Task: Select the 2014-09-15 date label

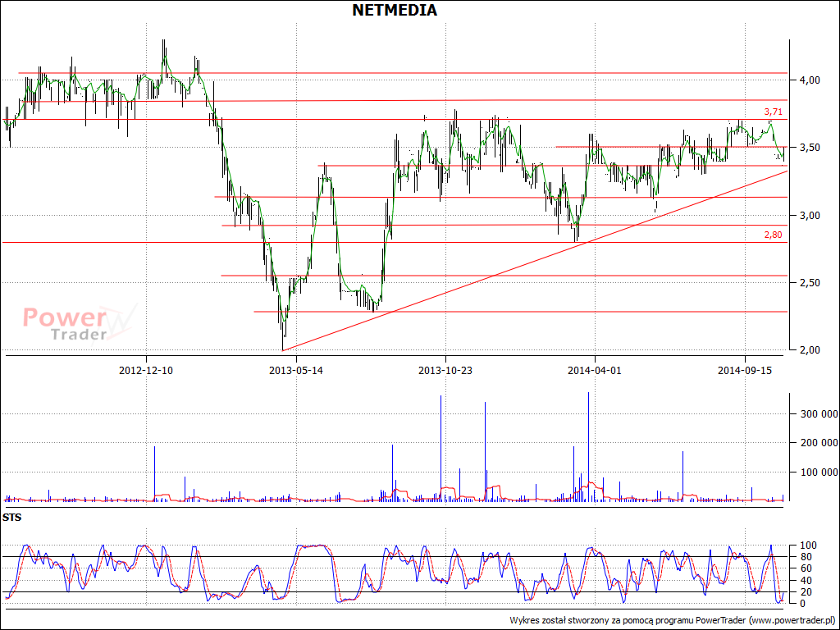Action: pyautogui.click(x=745, y=370)
